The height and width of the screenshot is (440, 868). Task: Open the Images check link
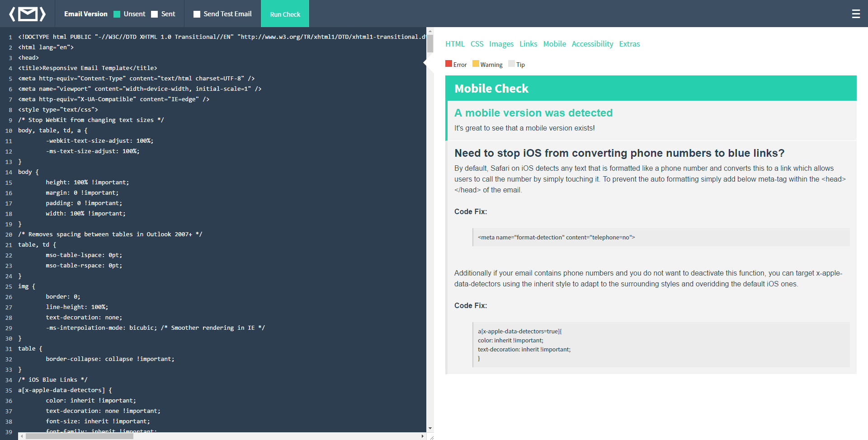[x=501, y=44]
